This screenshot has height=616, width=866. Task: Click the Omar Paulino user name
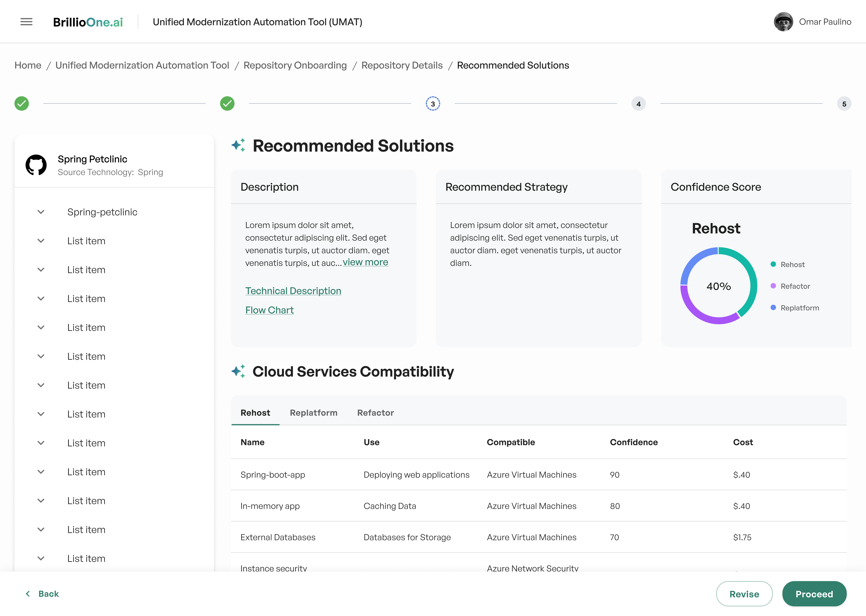click(825, 22)
